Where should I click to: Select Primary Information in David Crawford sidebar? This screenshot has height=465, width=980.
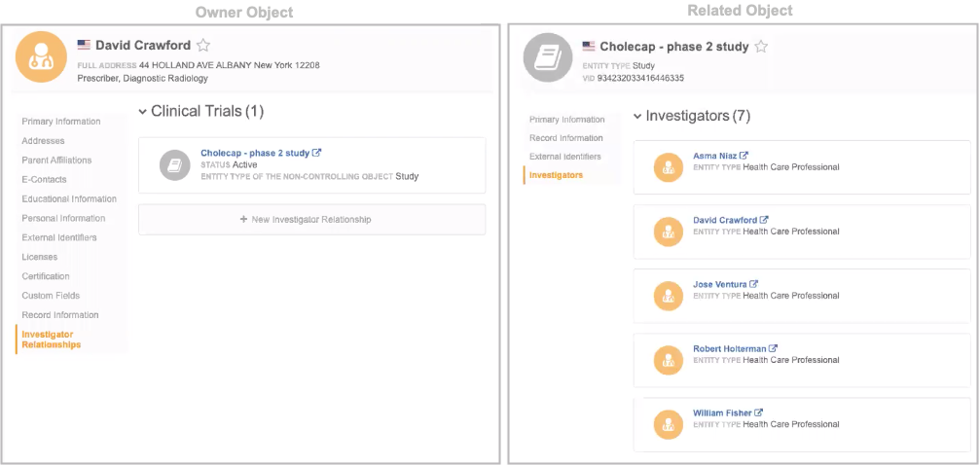[x=61, y=122]
